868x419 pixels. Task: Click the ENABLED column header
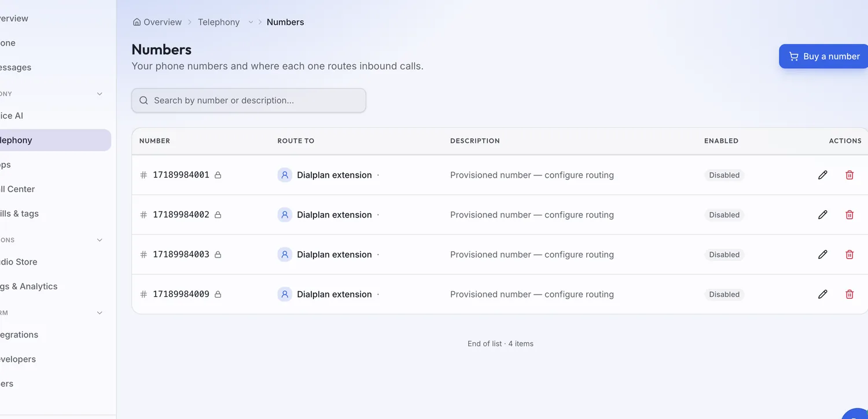[x=721, y=141]
